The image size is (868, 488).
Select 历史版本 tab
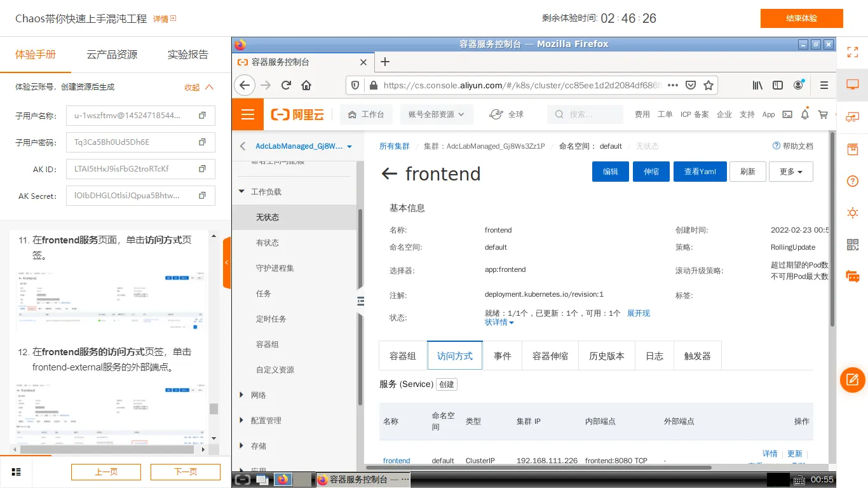607,356
